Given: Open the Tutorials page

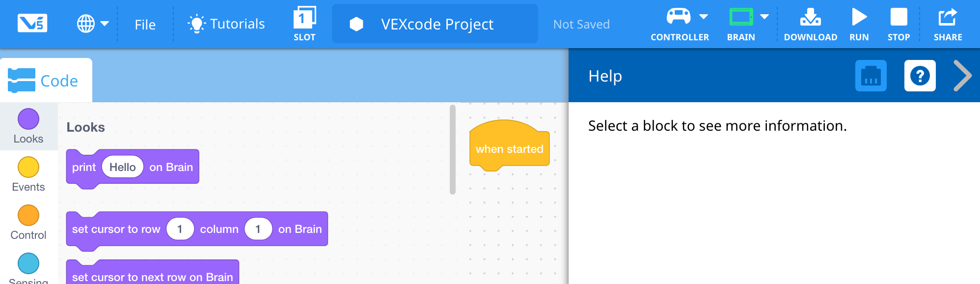Looking at the screenshot, I should [225, 23].
